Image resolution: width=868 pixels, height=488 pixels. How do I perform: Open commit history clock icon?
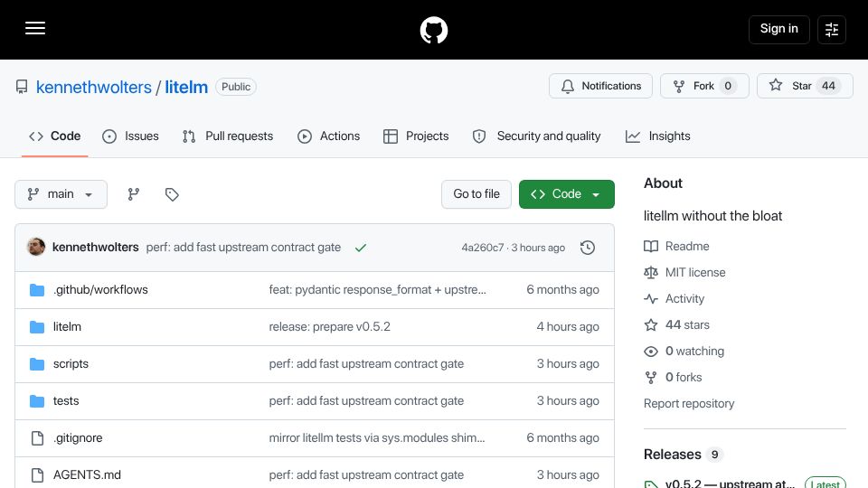(x=588, y=248)
